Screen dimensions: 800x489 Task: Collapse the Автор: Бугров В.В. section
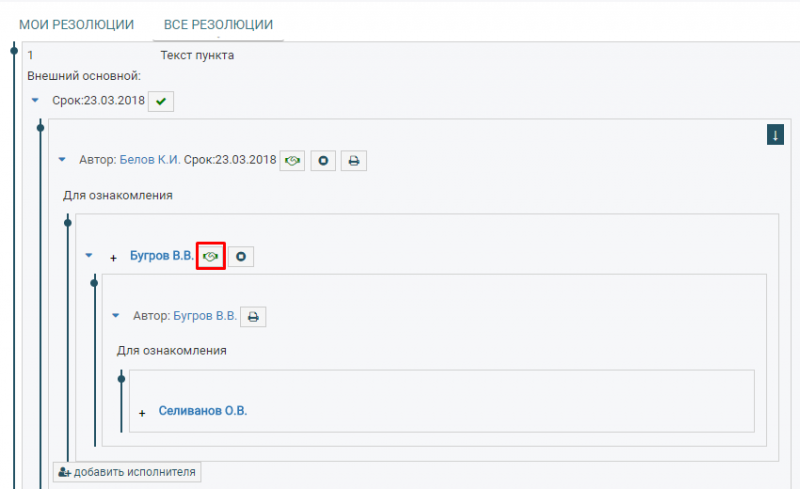tap(116, 316)
